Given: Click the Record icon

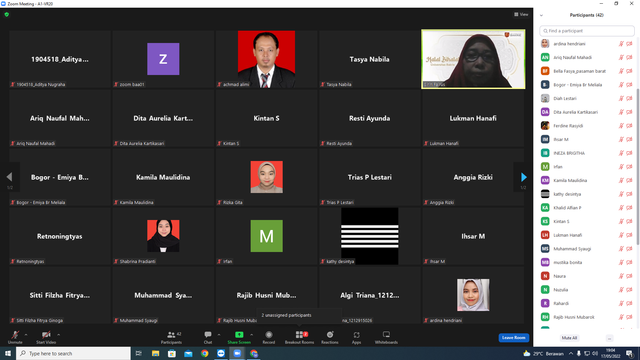Looking at the screenshot, I should click(269, 335).
